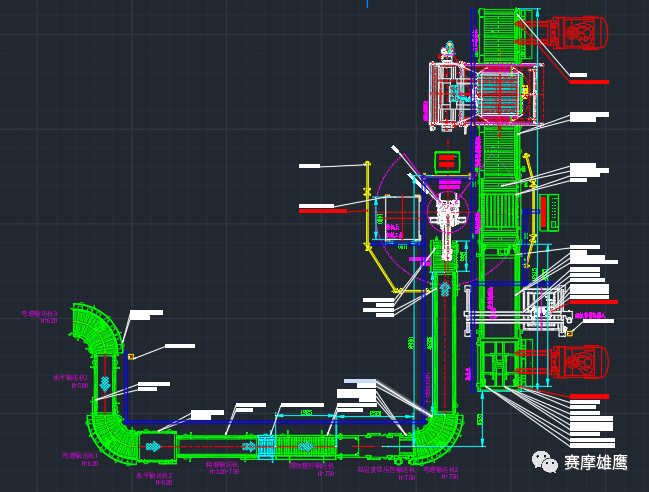Click the 赛摩雄鹰 watermark text

click(595, 462)
